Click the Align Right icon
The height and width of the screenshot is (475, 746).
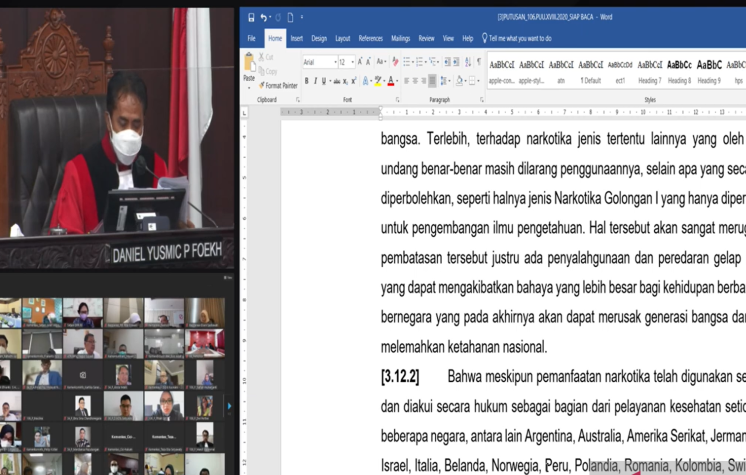(423, 81)
